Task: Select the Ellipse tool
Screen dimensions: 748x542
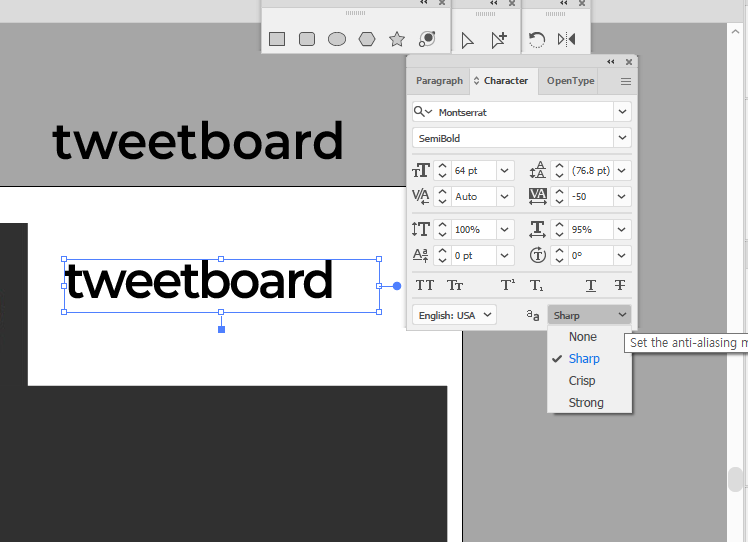Action: pos(337,39)
